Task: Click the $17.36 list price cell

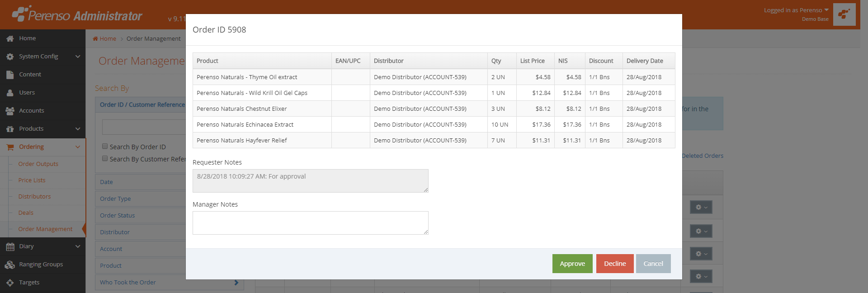Action: point(535,124)
